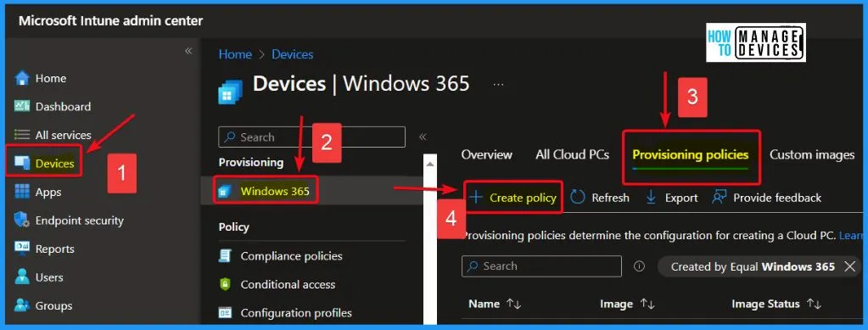Image resolution: width=868 pixels, height=330 pixels.
Task: Open the Apps grid icon
Action: (21, 192)
